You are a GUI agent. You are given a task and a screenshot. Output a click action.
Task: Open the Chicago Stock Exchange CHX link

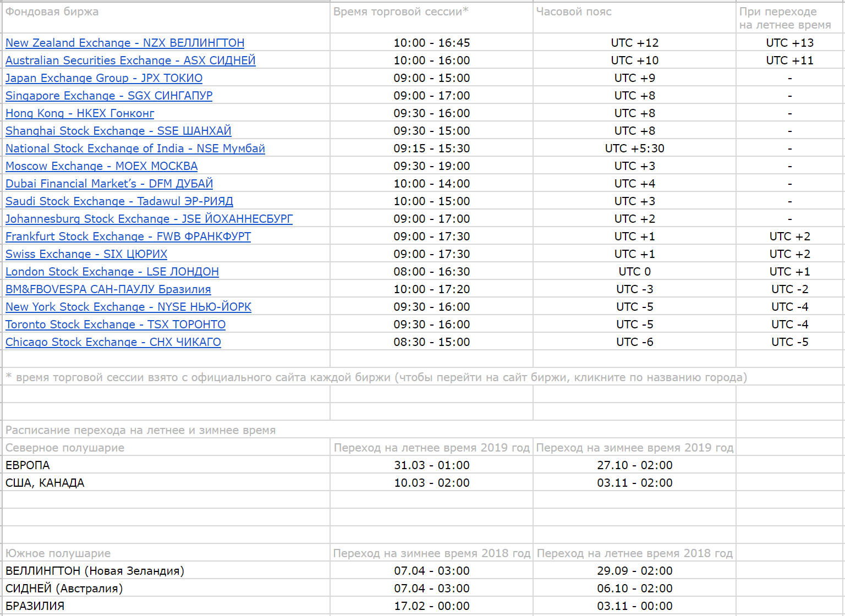coord(113,342)
